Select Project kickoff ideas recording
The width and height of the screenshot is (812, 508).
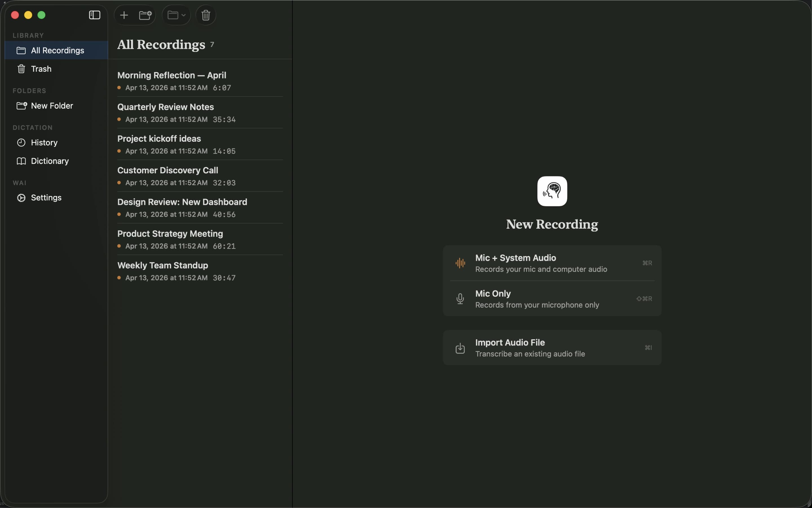click(x=200, y=144)
